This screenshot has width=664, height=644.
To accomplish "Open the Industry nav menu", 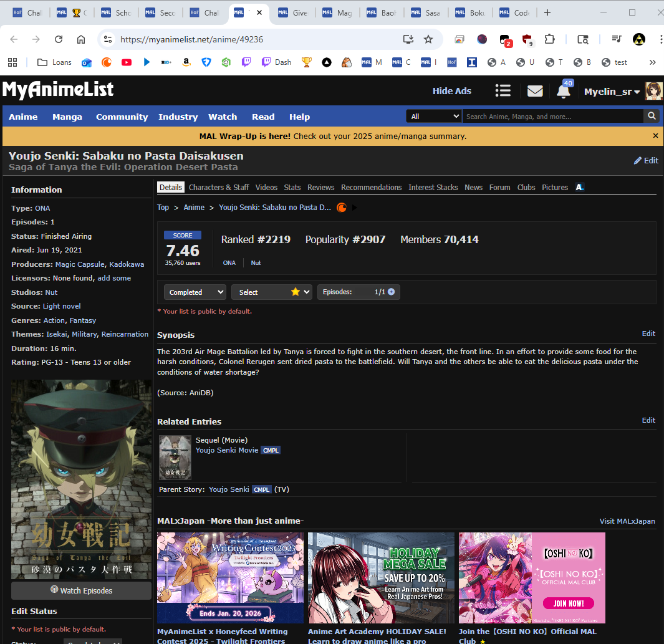I will coord(178,117).
